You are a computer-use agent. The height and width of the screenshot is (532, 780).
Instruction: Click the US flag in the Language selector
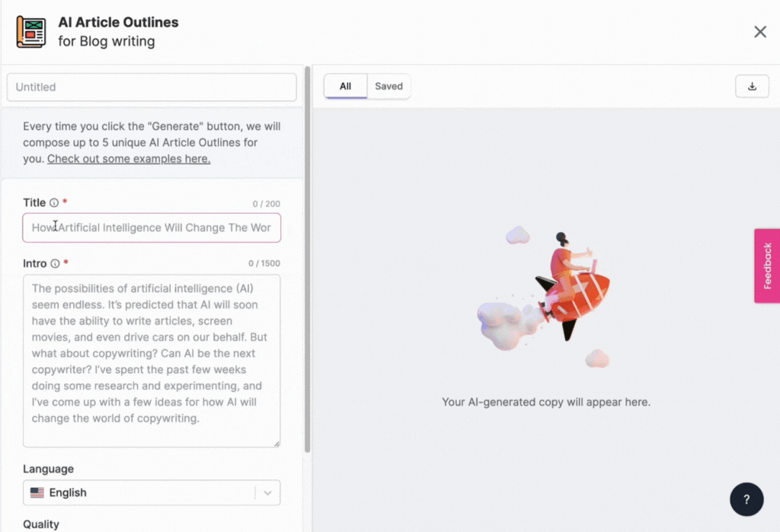[38, 492]
